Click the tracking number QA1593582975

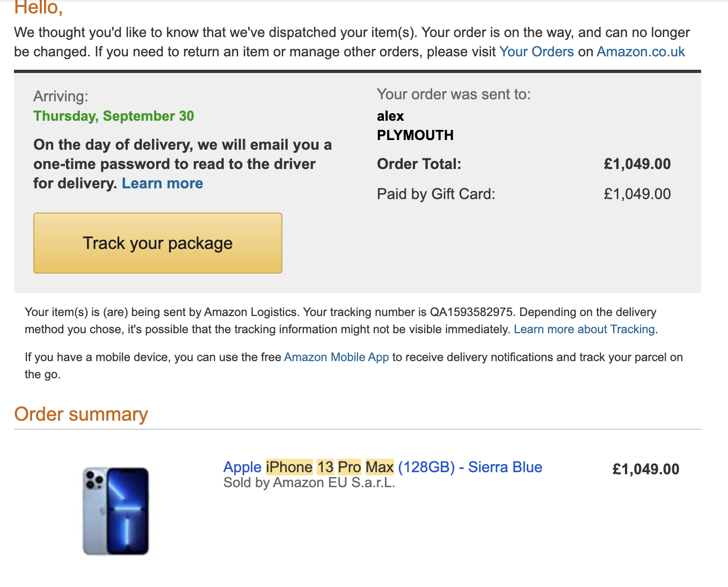click(x=471, y=312)
